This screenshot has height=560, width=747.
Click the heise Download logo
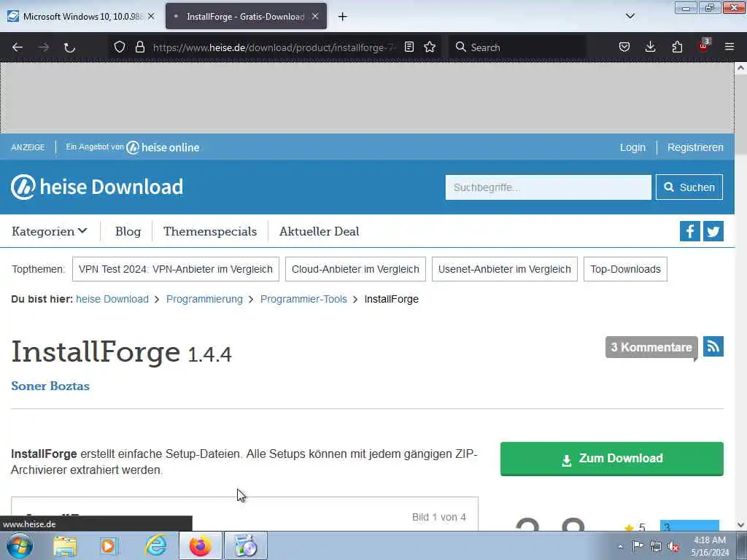pos(97,187)
